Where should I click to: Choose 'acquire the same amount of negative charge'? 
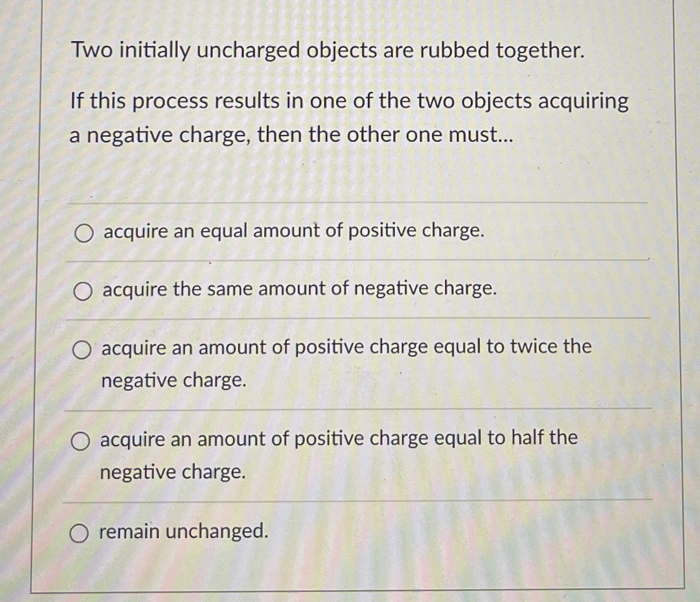[x=83, y=291]
